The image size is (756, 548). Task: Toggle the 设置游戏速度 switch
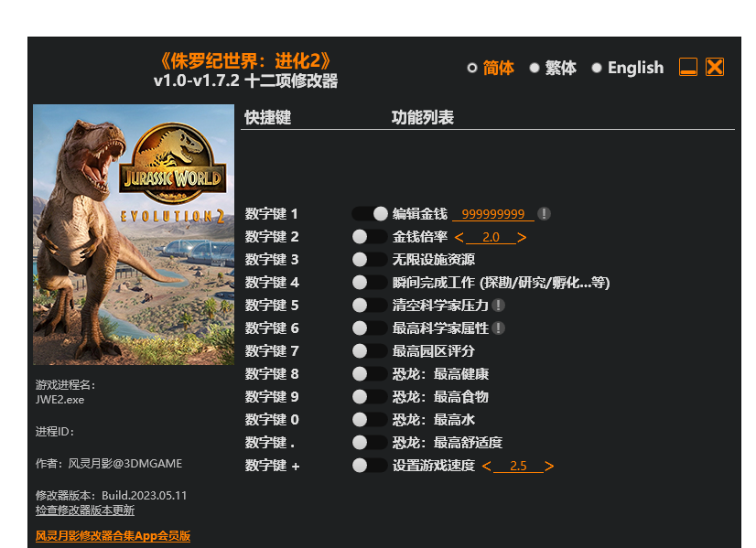(370, 466)
